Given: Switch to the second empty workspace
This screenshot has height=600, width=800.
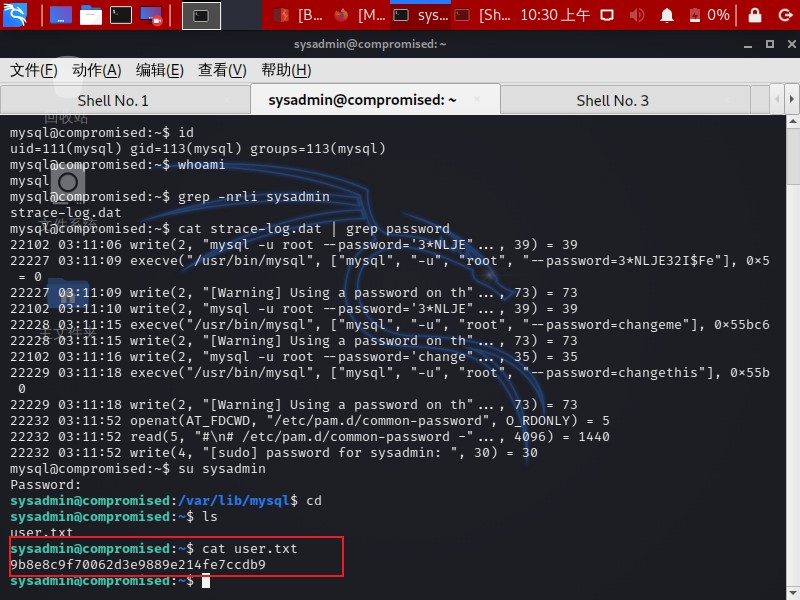Looking at the screenshot, I should (242, 16).
